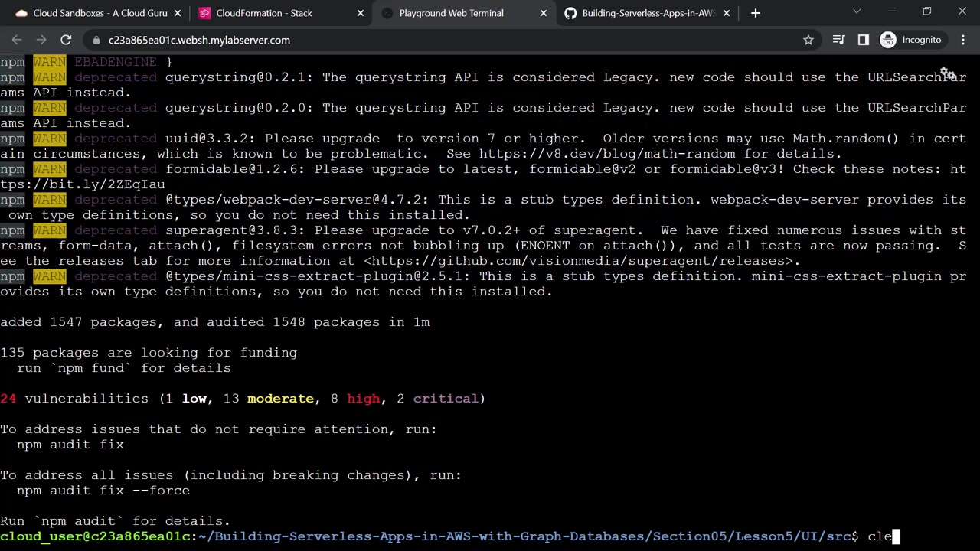Open Chrome's three-dot menu

962,40
